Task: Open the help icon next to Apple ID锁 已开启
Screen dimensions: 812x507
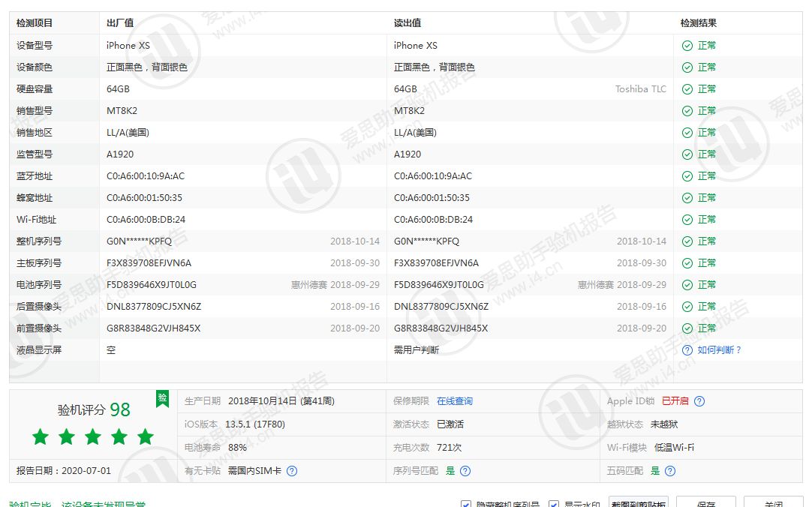Action: [x=699, y=401]
